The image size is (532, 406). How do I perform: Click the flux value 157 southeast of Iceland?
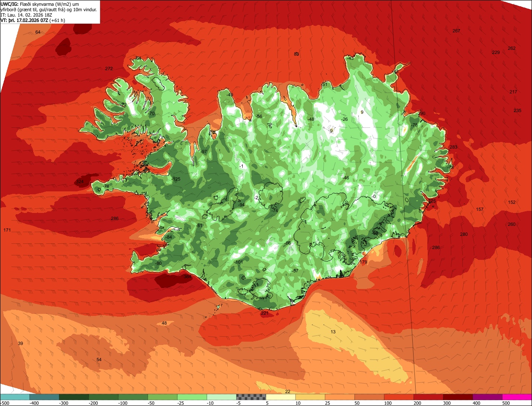tap(480, 209)
